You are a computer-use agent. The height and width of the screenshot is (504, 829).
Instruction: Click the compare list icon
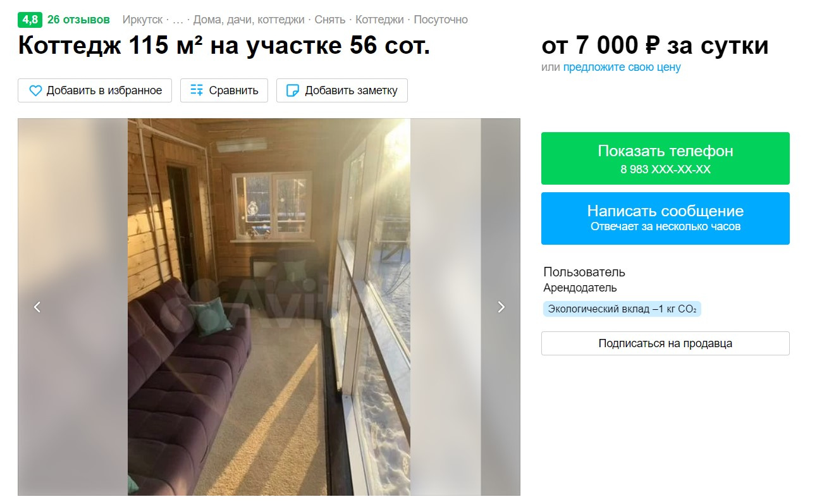pos(197,90)
